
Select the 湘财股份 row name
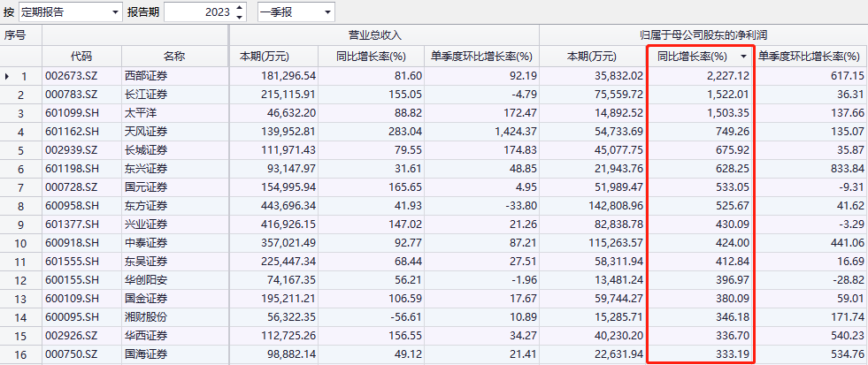click(144, 317)
